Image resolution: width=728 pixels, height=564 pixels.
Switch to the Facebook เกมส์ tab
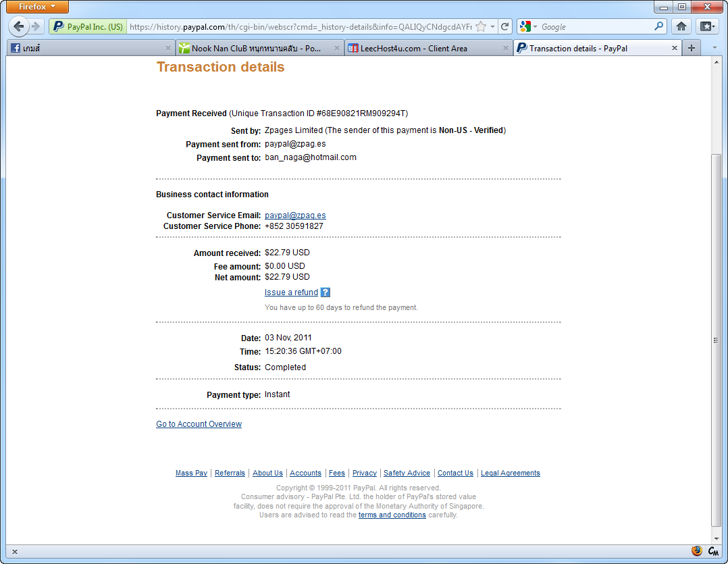pos(90,48)
